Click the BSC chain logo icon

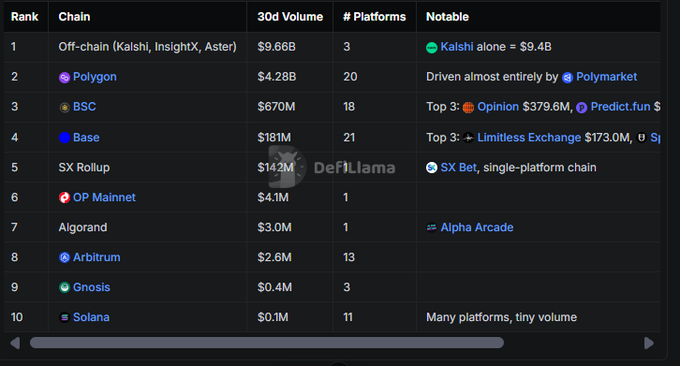click(x=64, y=108)
